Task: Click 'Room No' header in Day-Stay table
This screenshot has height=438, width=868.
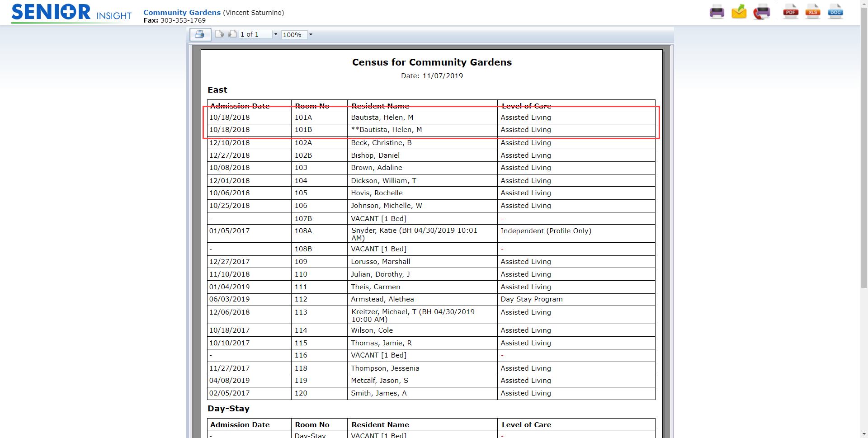Action: (x=312, y=425)
